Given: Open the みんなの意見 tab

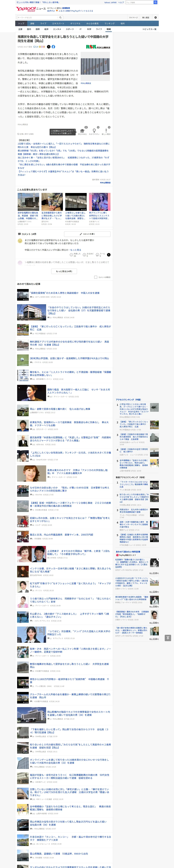Looking at the screenshot, I should 93,24.
